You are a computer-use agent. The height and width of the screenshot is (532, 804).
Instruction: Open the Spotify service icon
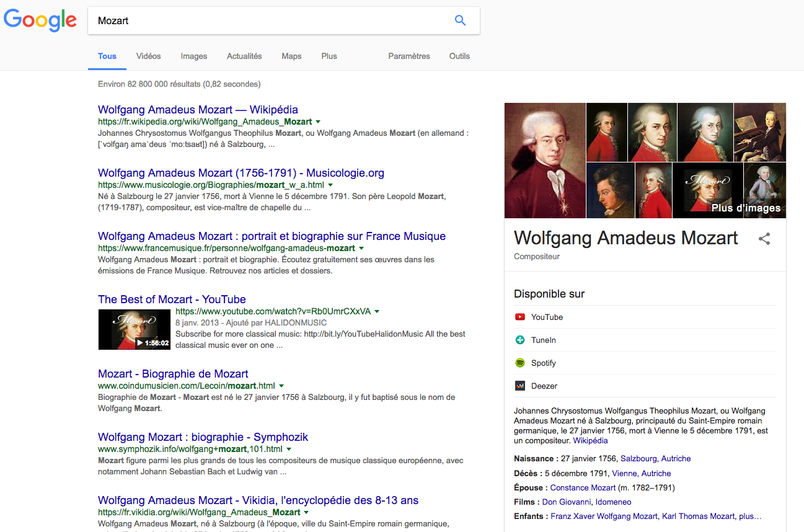(x=520, y=363)
